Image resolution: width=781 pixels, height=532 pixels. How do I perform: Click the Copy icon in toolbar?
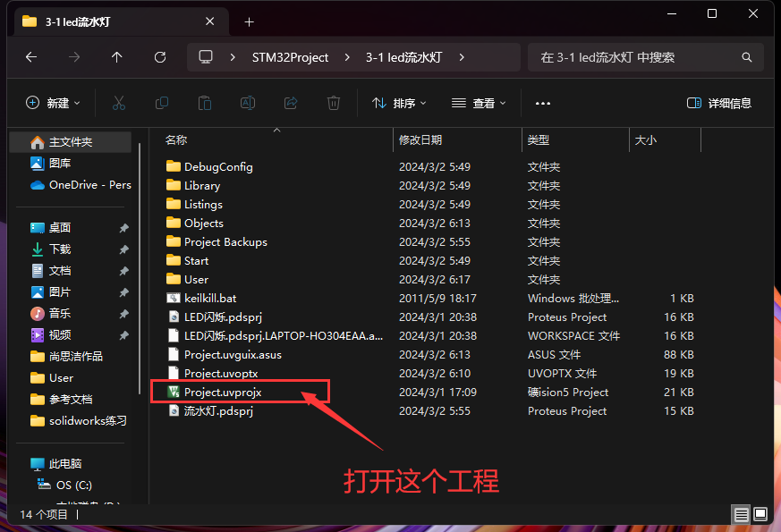(162, 103)
